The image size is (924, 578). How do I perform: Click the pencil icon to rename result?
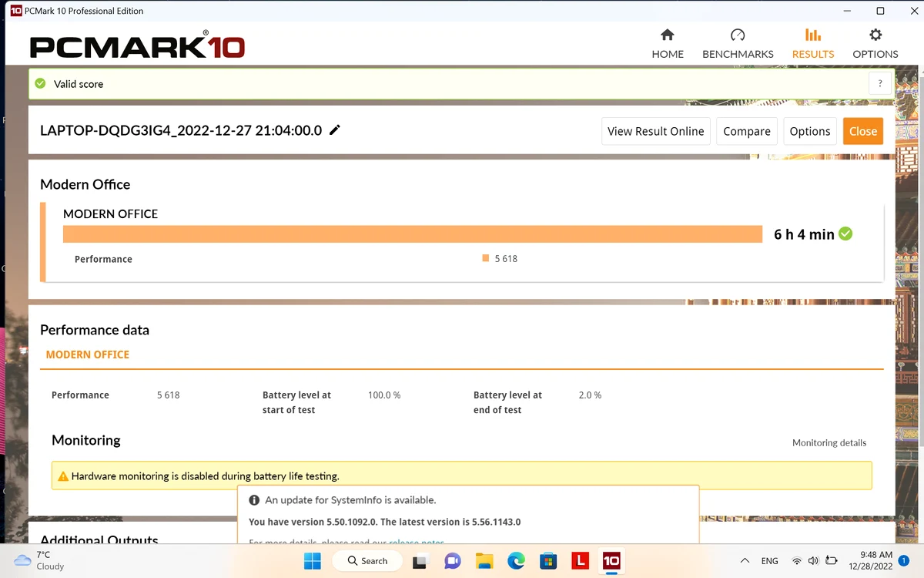[x=335, y=130]
